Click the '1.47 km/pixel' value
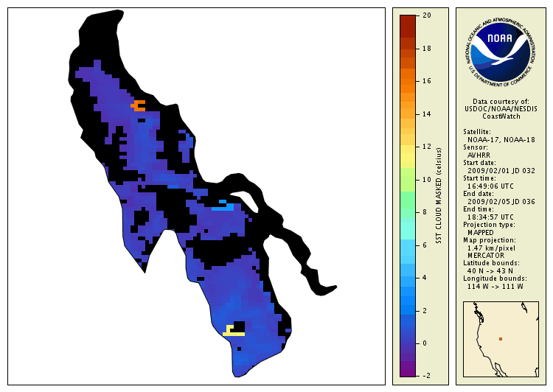 [491, 248]
